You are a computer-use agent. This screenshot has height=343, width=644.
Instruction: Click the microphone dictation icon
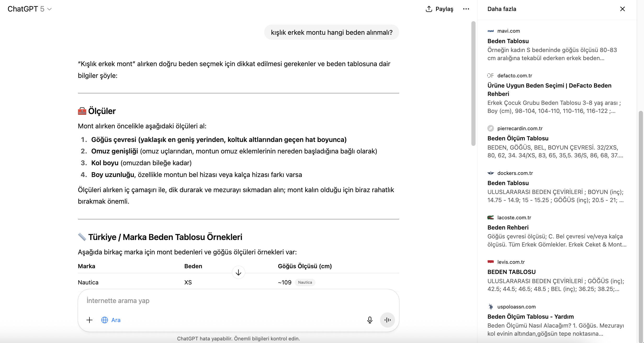coord(370,320)
